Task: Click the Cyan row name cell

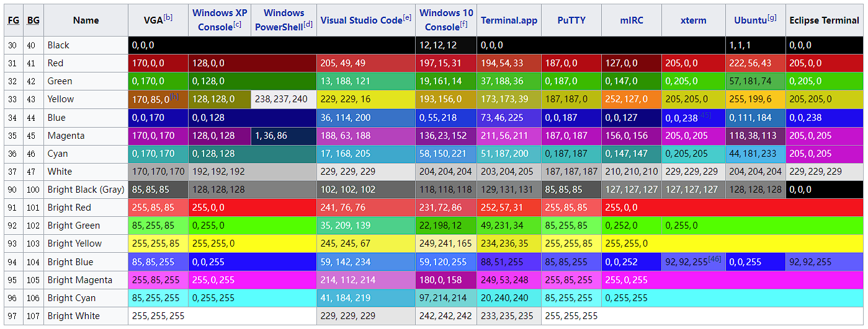Action: click(x=86, y=154)
